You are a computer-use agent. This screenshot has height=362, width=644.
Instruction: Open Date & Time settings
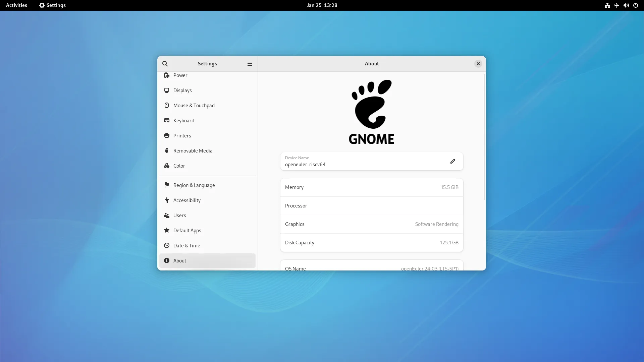click(186, 246)
